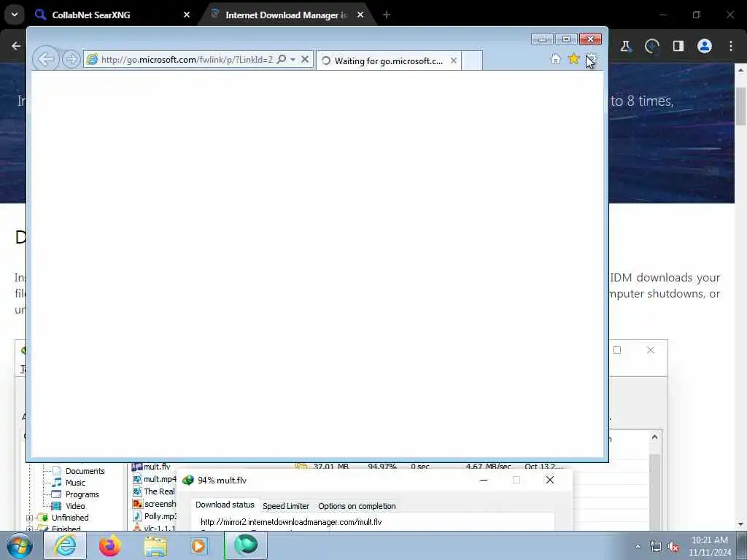
Task: Click IDM list scrollbar up arrow
Action: tap(654, 437)
